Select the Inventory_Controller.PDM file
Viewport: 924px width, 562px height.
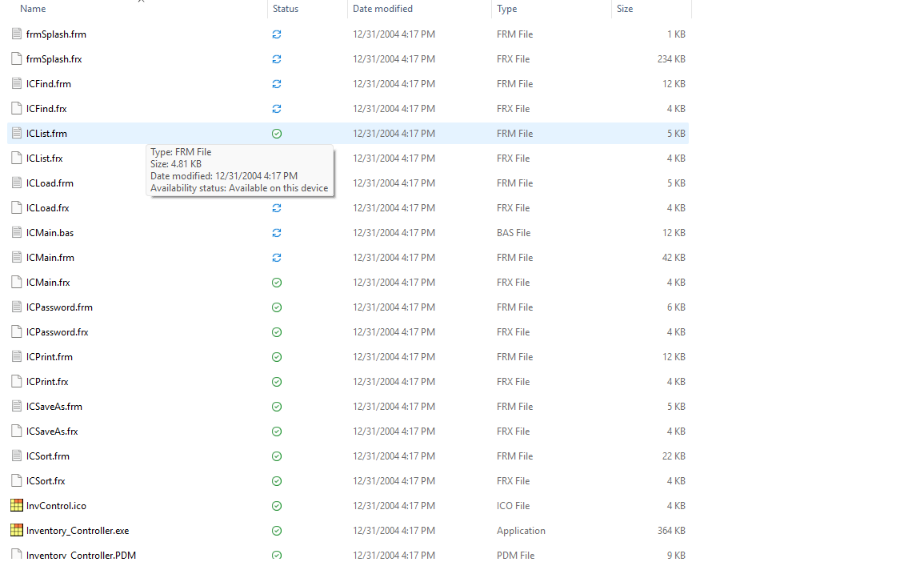click(77, 555)
